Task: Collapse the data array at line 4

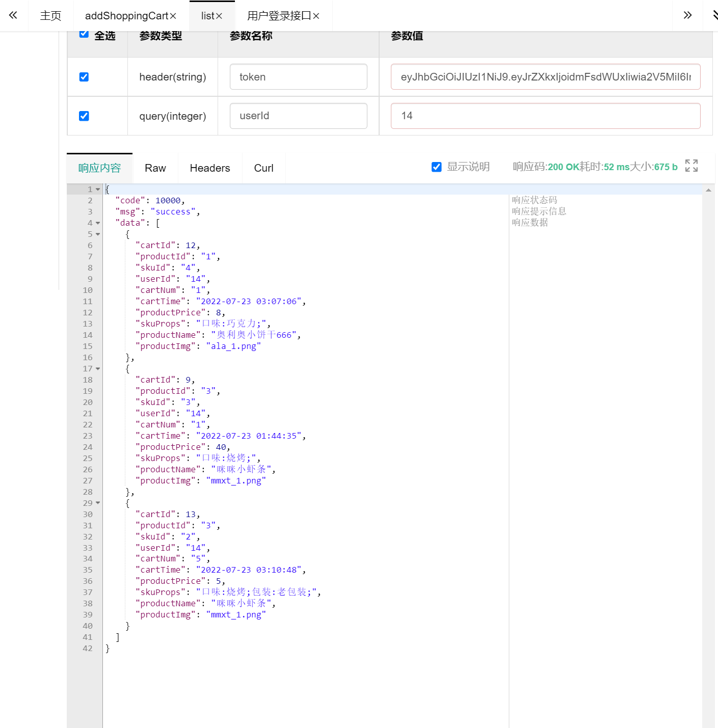Action: click(98, 223)
